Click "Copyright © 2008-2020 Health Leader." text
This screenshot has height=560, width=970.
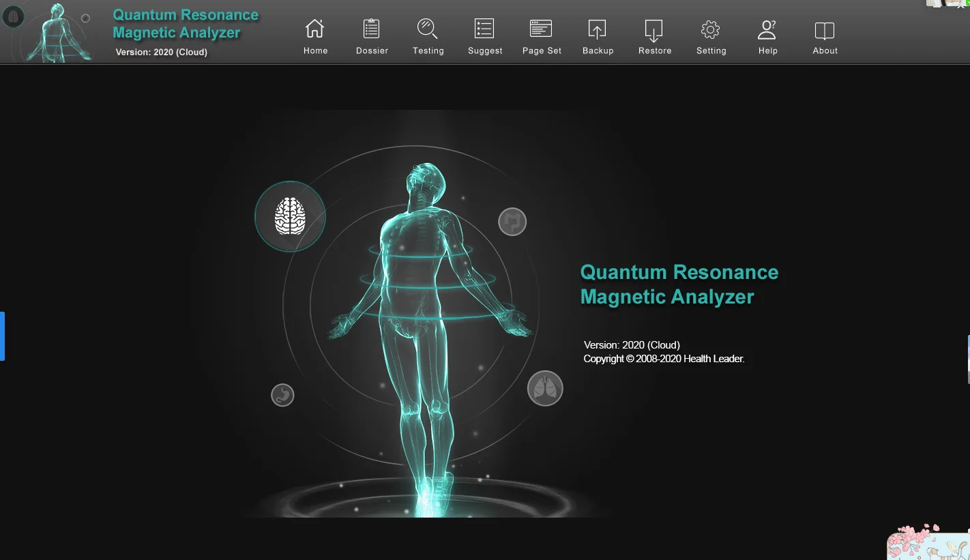[x=664, y=359]
